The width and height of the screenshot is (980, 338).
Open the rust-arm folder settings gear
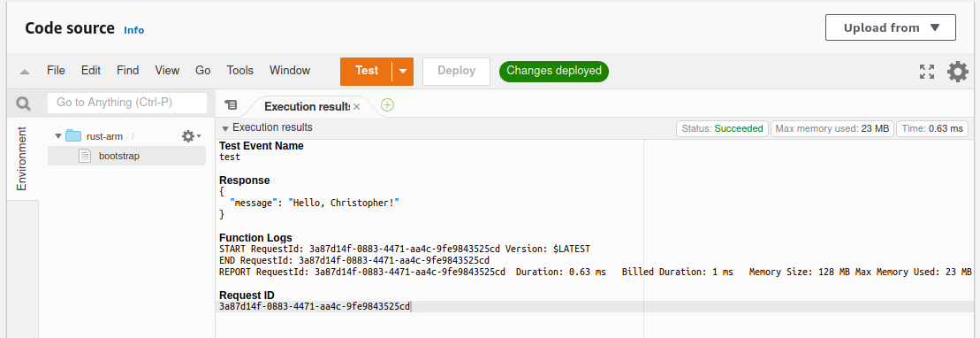pyautogui.click(x=191, y=136)
